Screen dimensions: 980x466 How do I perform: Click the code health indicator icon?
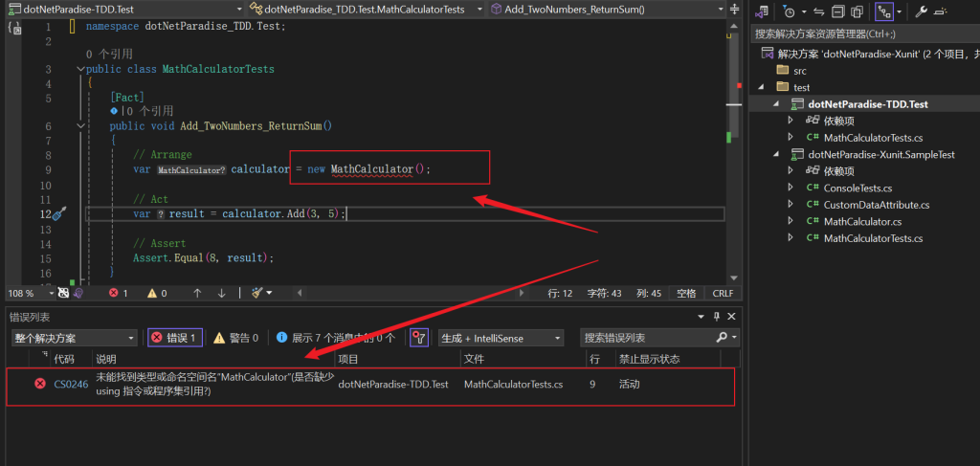click(63, 293)
